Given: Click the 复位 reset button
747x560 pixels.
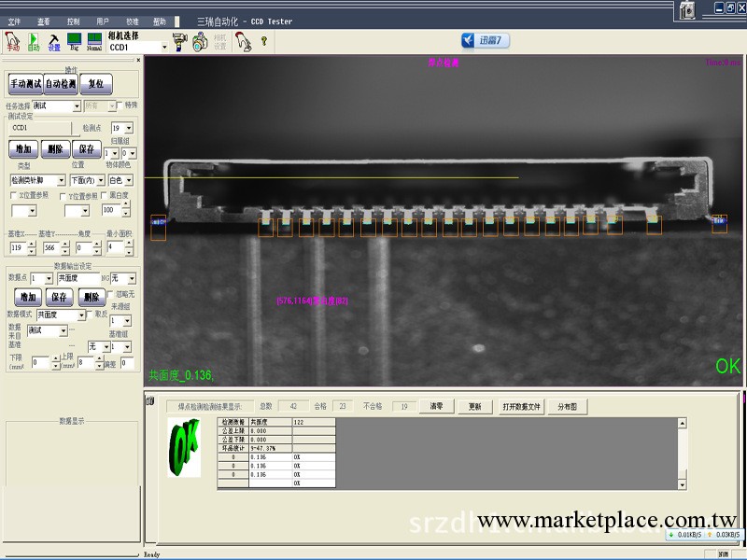Looking at the screenshot, I should pos(96,84).
